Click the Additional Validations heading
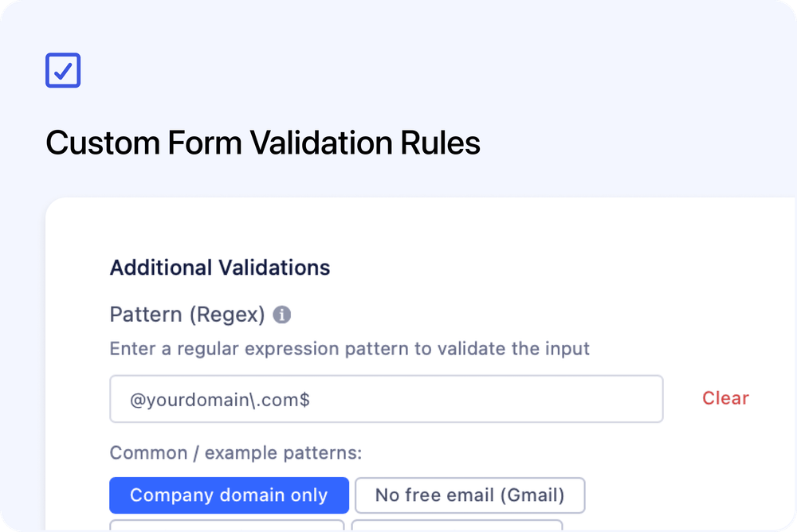 219,268
